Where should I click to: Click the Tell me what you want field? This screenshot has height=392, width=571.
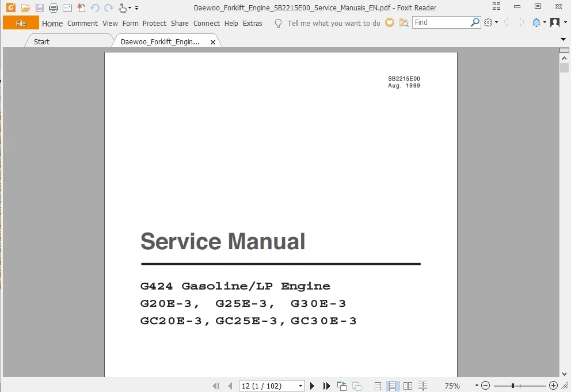(x=334, y=24)
